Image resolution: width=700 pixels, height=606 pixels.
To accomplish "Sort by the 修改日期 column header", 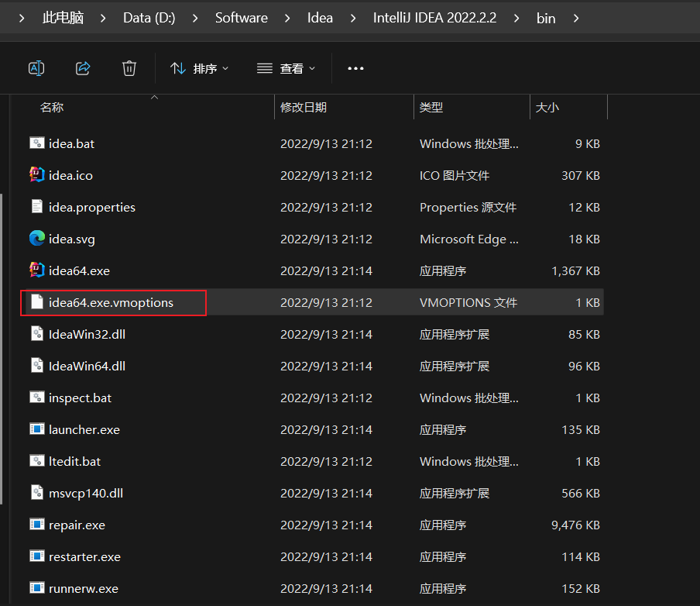I will [x=304, y=107].
